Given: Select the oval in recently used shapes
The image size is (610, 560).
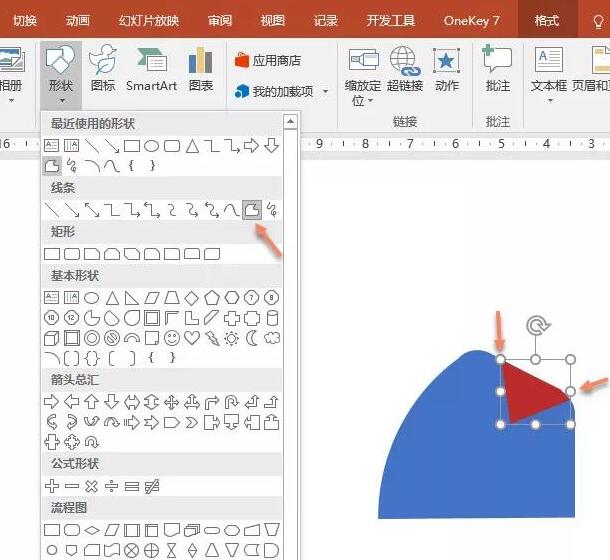Looking at the screenshot, I should [x=151, y=146].
